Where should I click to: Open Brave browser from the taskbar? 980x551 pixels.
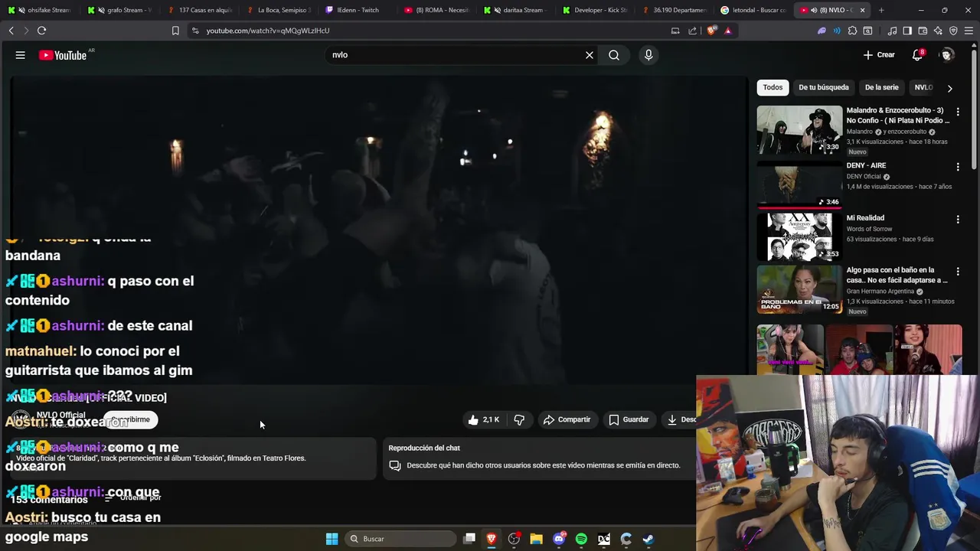[492, 539]
